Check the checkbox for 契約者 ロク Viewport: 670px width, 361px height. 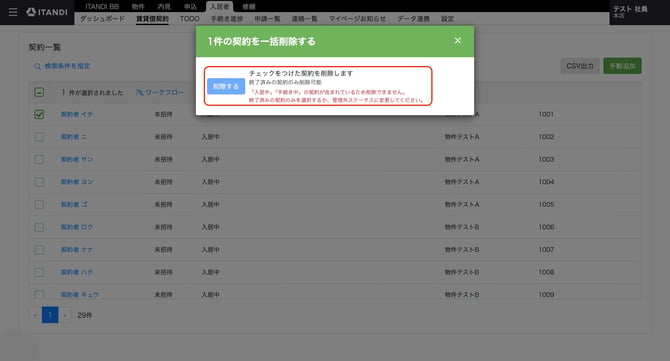[39, 227]
